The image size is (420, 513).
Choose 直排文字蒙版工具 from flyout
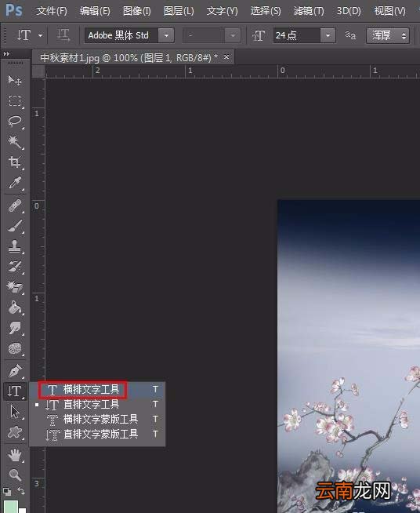[x=97, y=434]
